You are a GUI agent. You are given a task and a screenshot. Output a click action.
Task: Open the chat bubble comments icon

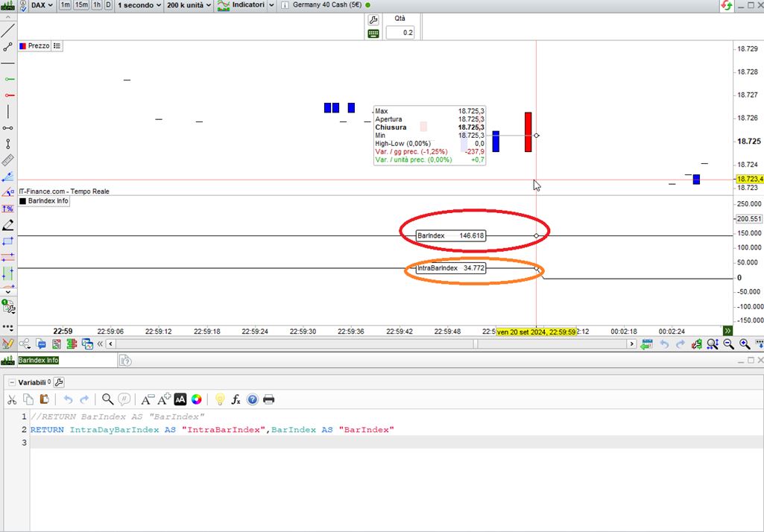point(41,344)
